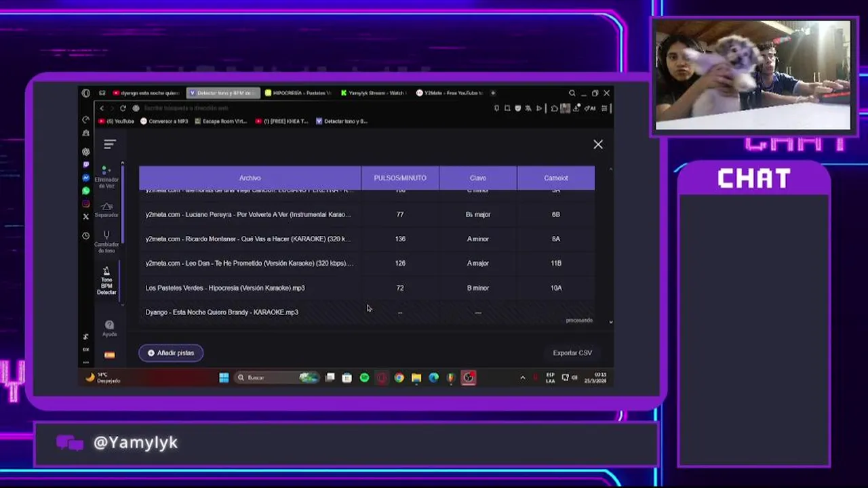Click the address bar search field
Image resolution: width=868 pixels, height=488 pixels.
312,108
